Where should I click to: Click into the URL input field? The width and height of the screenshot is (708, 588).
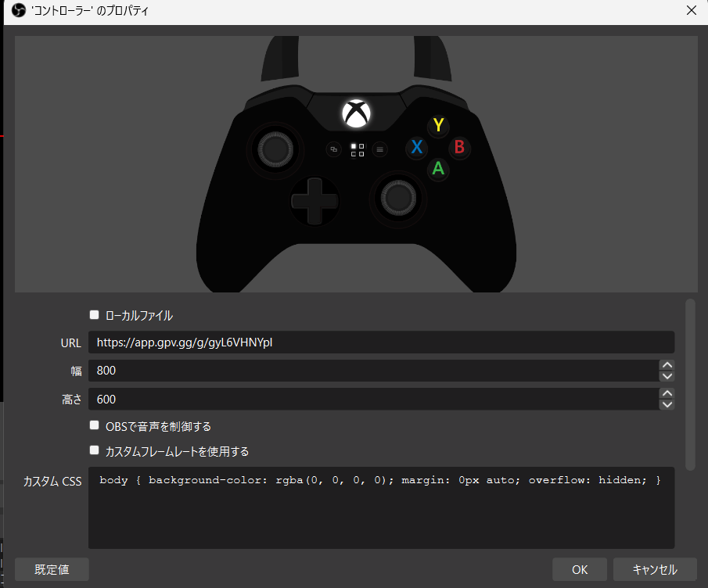tap(380, 342)
